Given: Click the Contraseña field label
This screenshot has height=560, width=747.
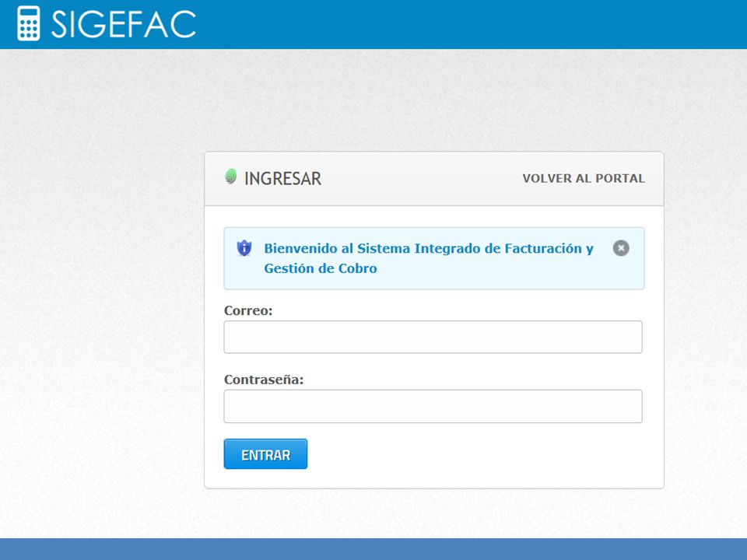Looking at the screenshot, I should (x=264, y=380).
